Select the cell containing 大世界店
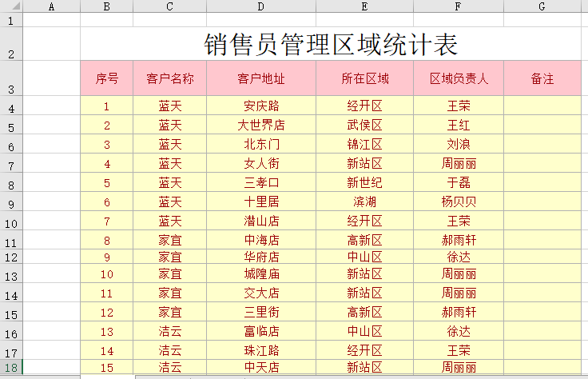This screenshot has width=588, height=379. coord(261,125)
